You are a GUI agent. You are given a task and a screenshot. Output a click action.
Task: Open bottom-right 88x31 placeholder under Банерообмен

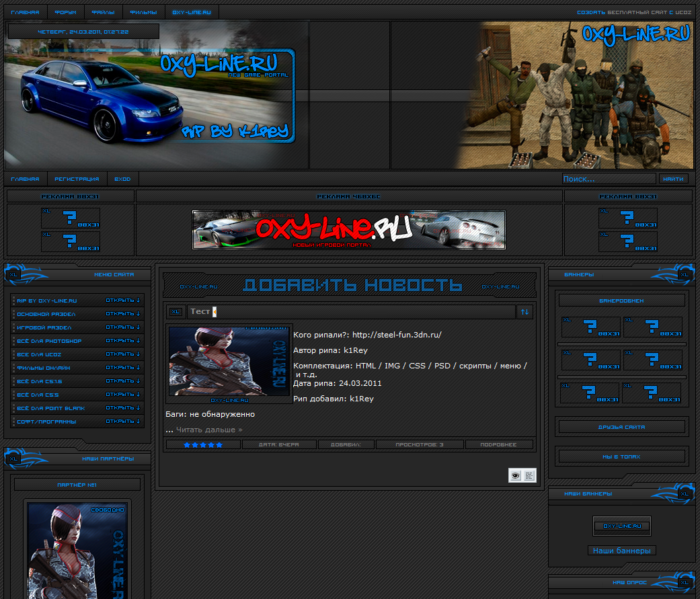coord(652,393)
